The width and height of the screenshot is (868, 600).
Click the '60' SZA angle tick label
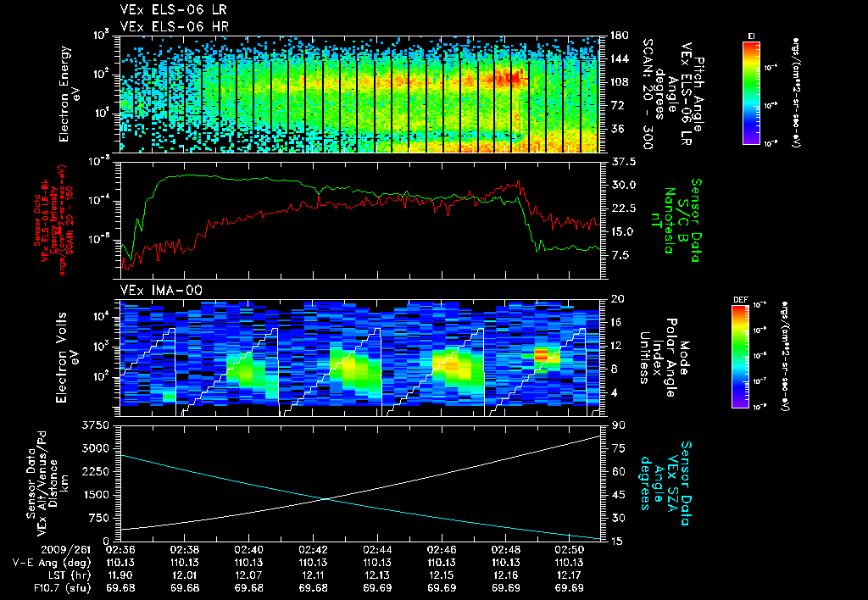pos(619,471)
